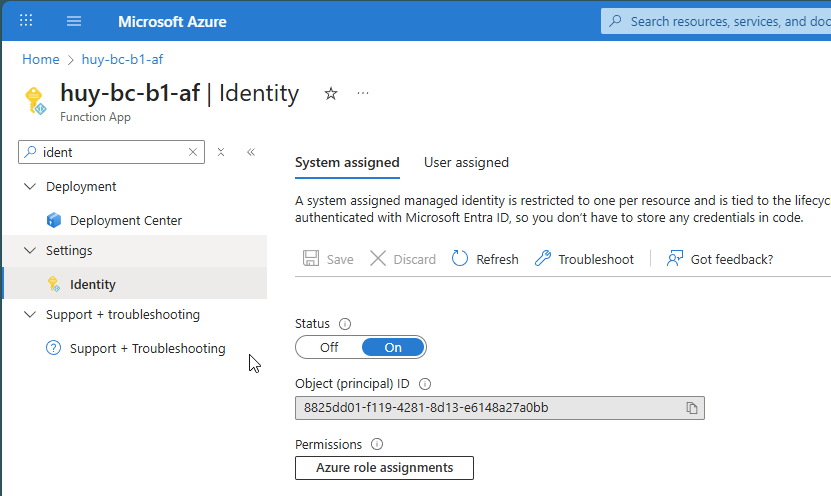Show Object (principal) ID info icon

[425, 384]
